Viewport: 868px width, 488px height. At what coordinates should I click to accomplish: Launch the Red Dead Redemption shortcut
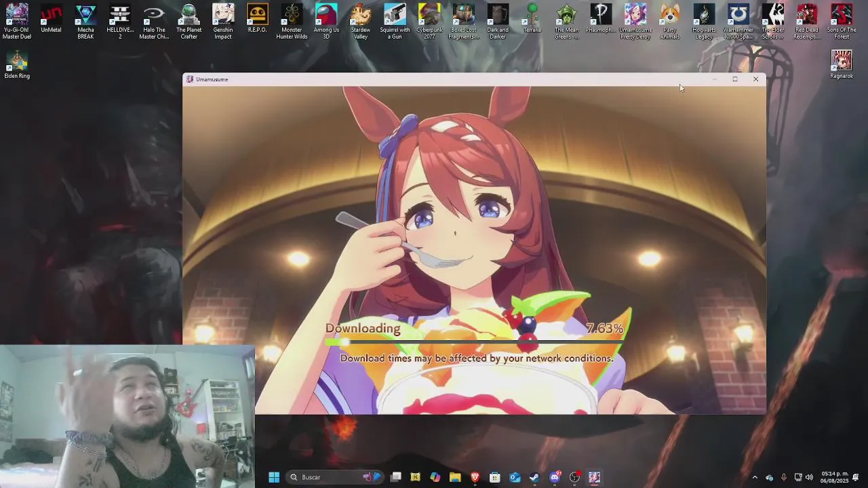pos(807,21)
